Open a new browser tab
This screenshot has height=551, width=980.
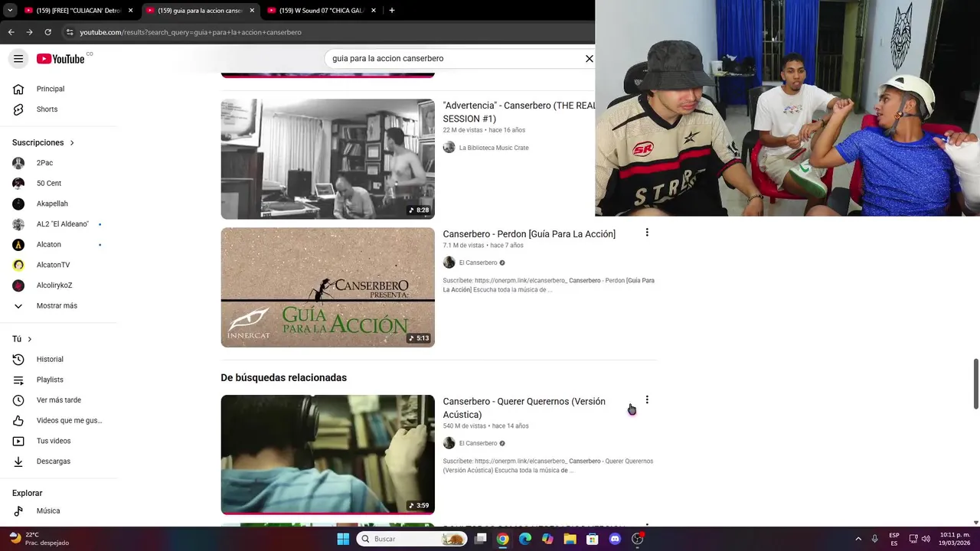tap(392, 11)
